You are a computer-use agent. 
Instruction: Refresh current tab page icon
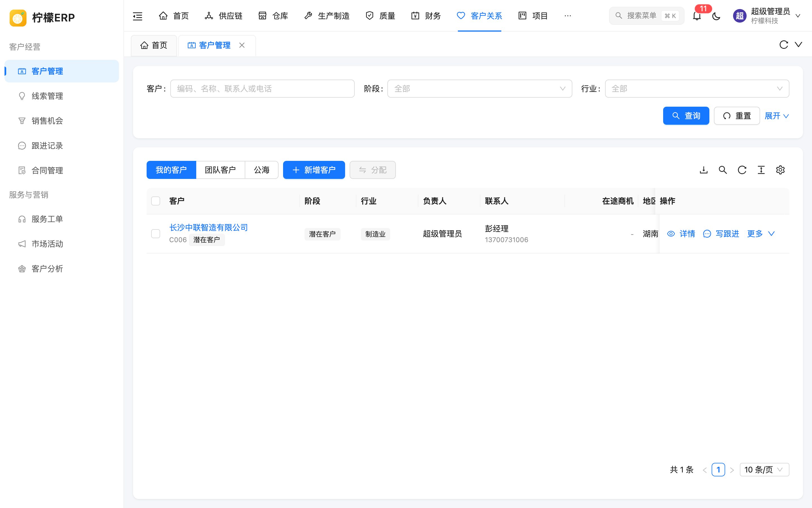(x=784, y=45)
